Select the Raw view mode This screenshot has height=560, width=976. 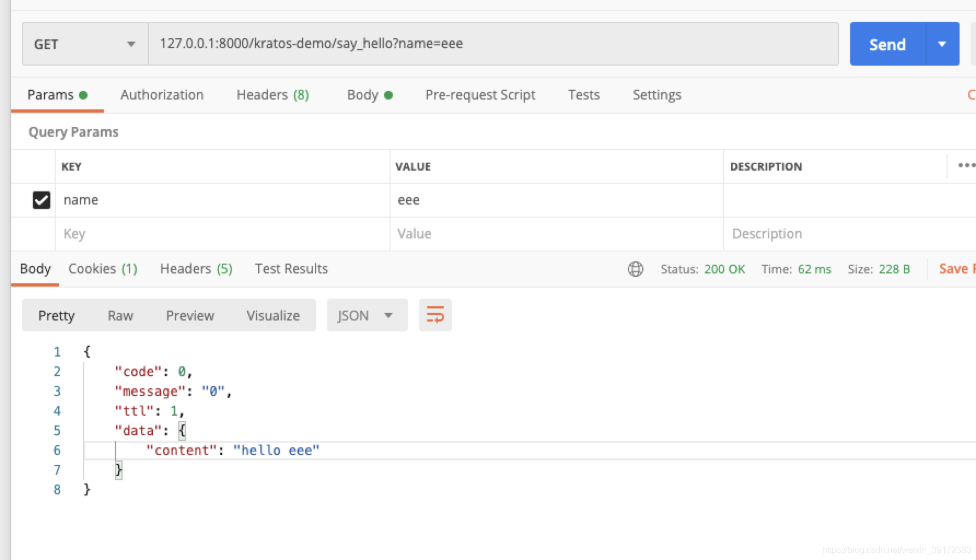pyautogui.click(x=120, y=316)
